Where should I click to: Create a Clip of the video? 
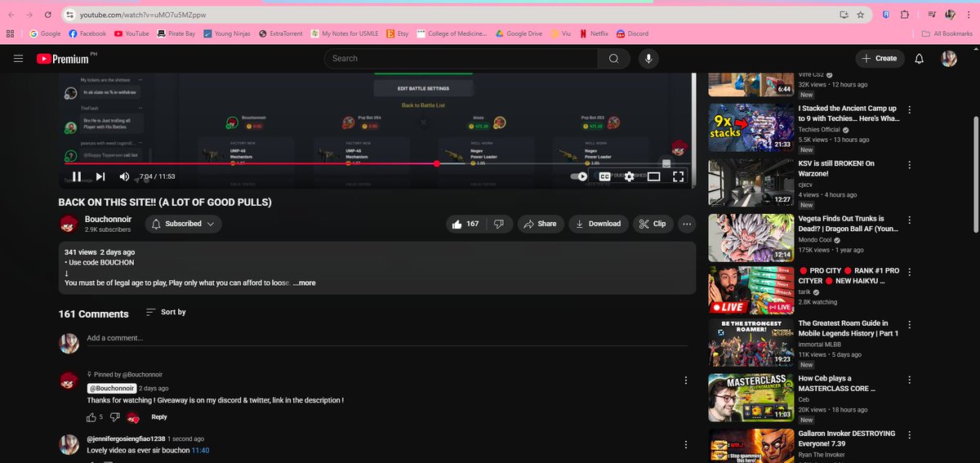pos(653,224)
